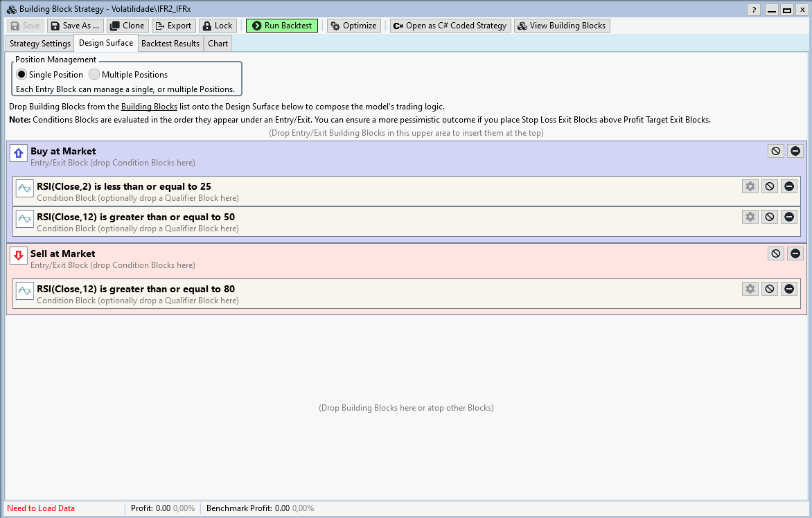Disable the RSI(Close,2) condition block
Image resolution: width=812 pixels, height=518 pixels.
(769, 186)
